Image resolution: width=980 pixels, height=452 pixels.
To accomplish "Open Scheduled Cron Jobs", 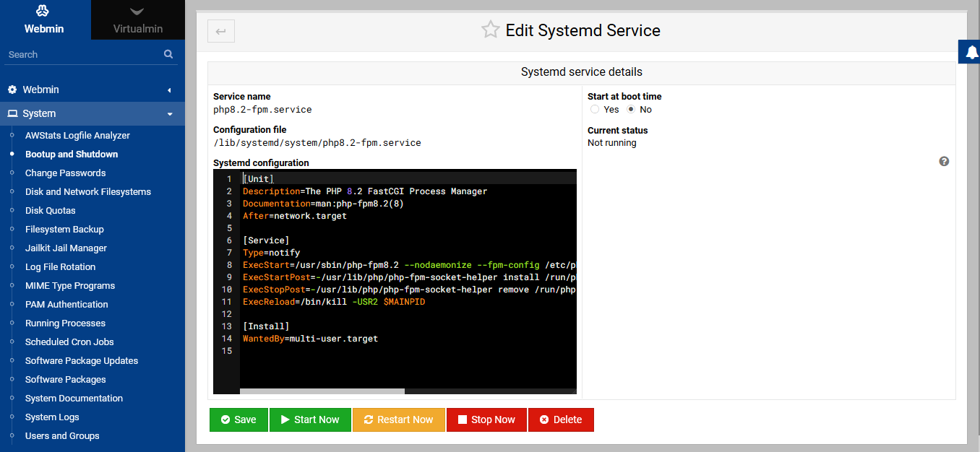I will pos(69,342).
